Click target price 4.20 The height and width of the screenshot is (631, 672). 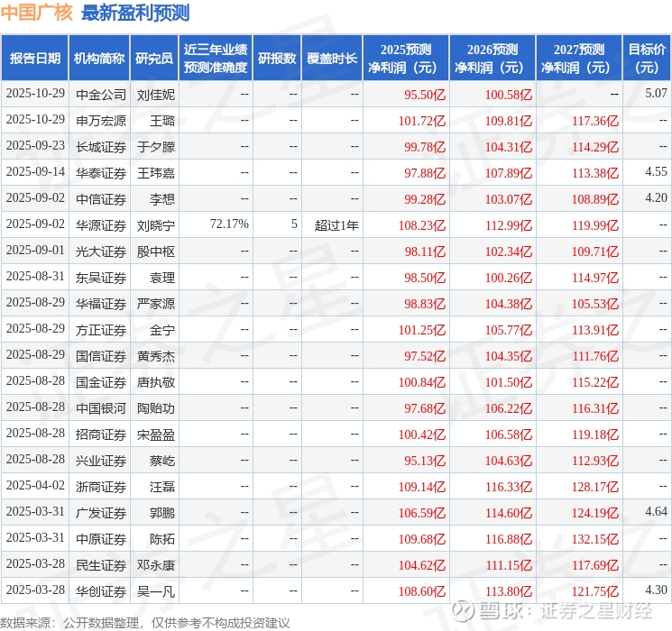click(656, 198)
